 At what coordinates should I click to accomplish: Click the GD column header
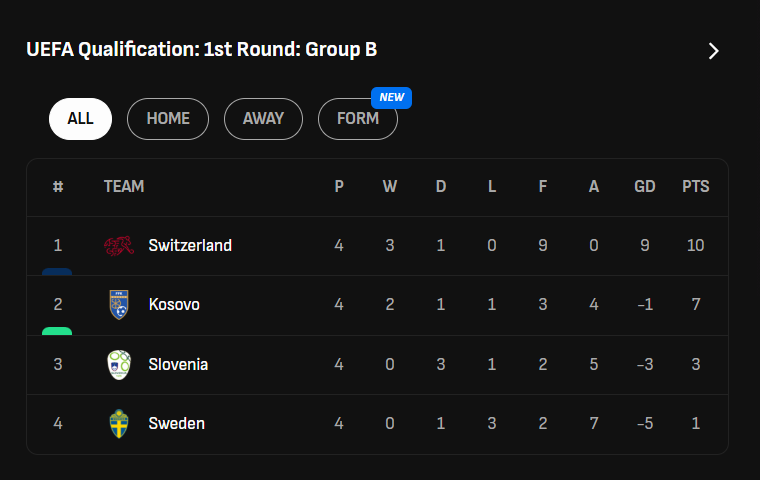pyautogui.click(x=645, y=186)
